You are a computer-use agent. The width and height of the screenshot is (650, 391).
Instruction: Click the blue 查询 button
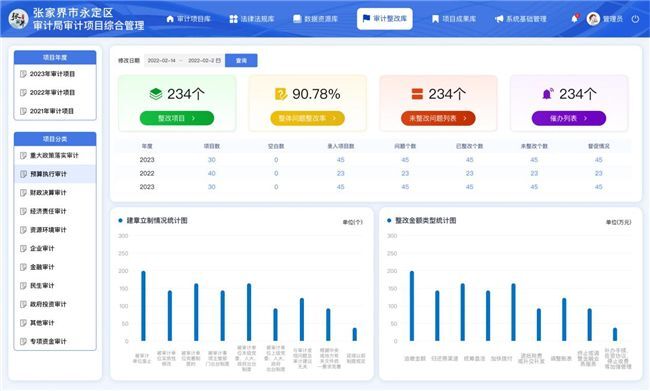pos(241,61)
